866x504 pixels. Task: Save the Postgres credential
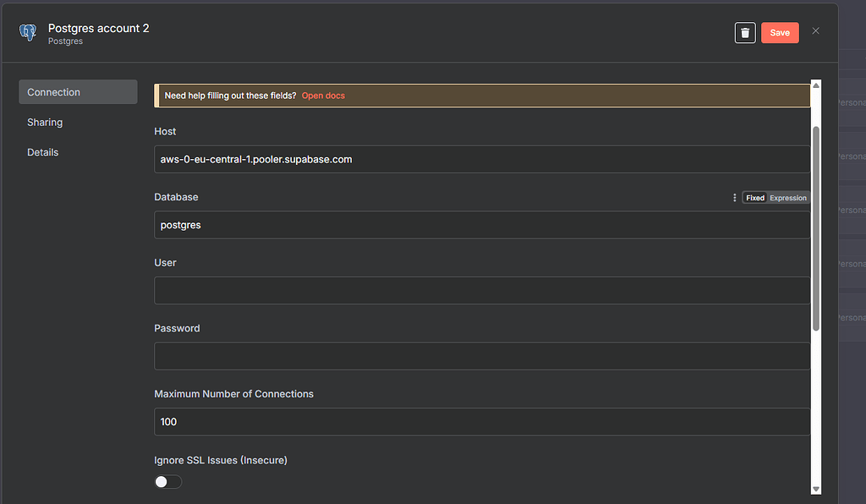pyautogui.click(x=780, y=32)
